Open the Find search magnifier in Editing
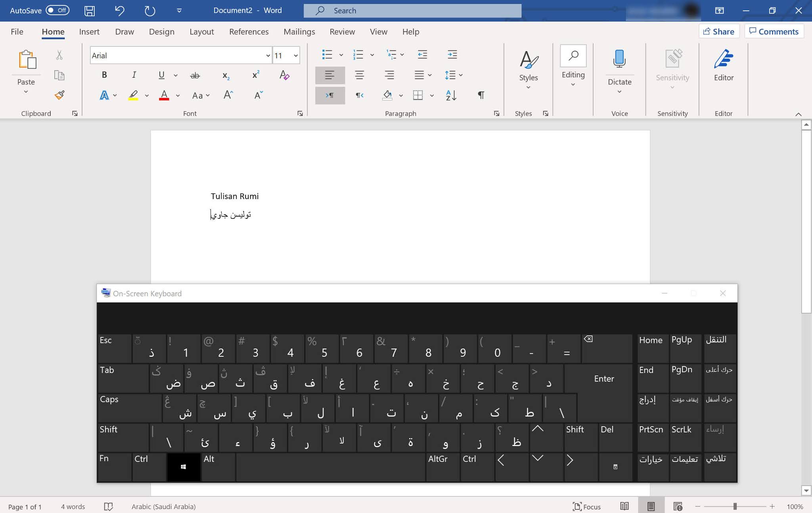The width and height of the screenshot is (812, 513). [x=573, y=56]
